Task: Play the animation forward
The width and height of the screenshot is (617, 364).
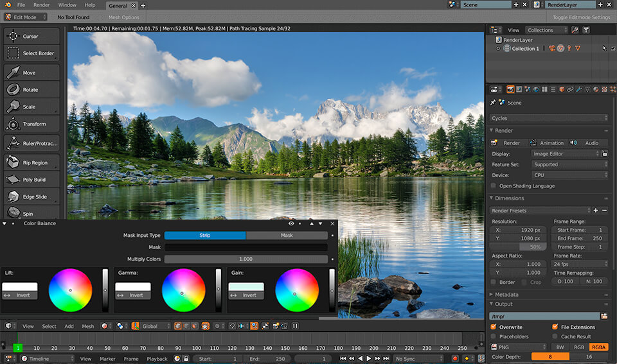Action: tap(369, 358)
